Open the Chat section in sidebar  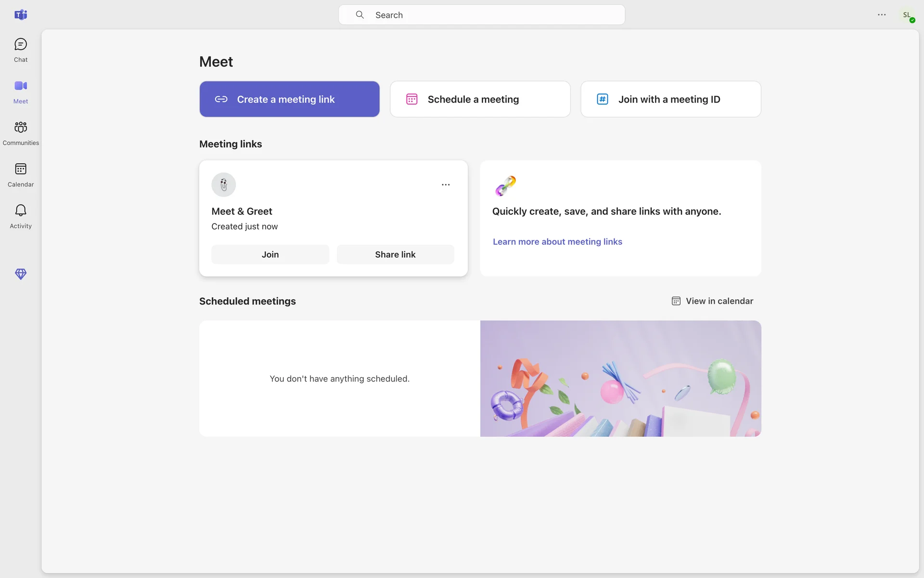(21, 50)
